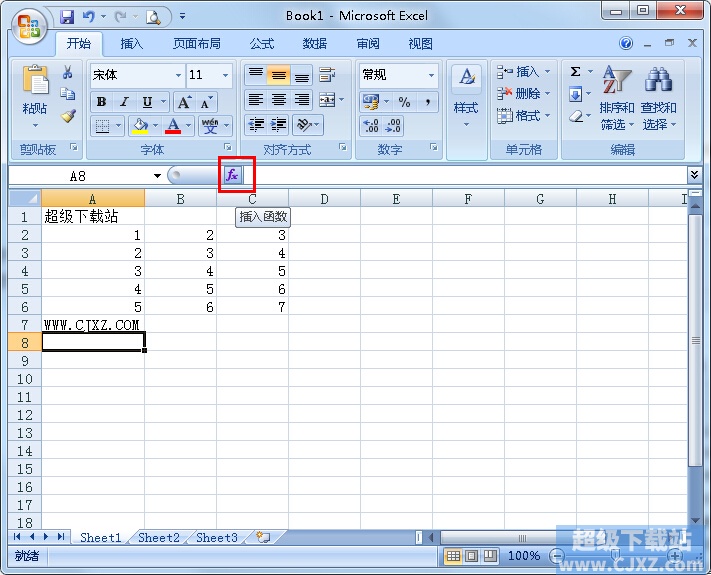Screen dimensions: 711x575
Task: Click the AutoSum sigma icon
Action: pos(575,72)
